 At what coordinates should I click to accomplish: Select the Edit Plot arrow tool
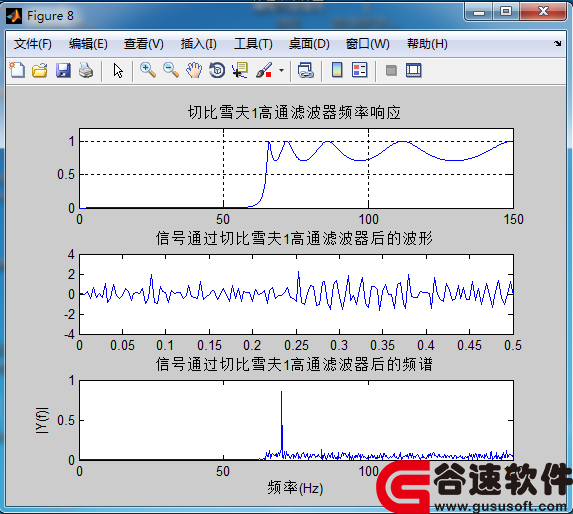coord(118,70)
